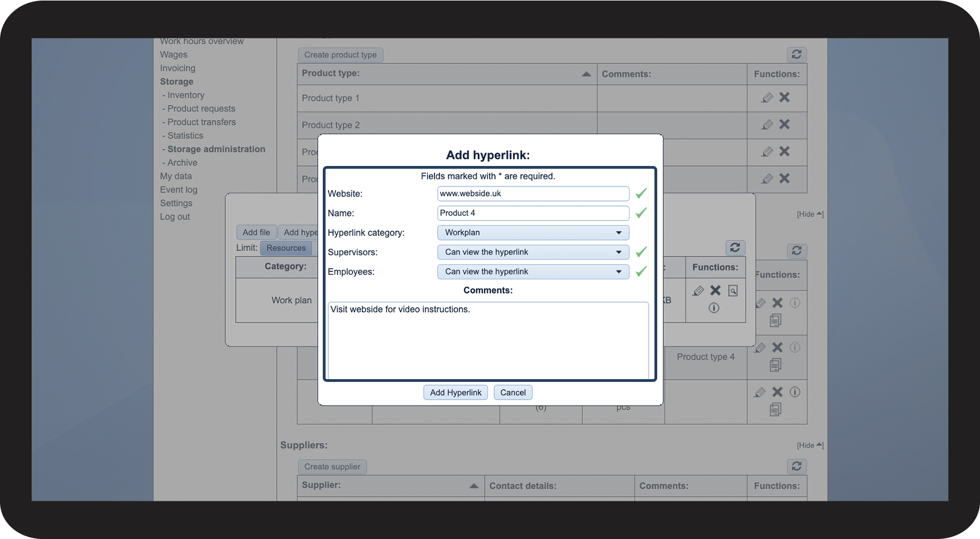980x539 pixels.
Task: Click the Website input field
Action: (x=532, y=194)
